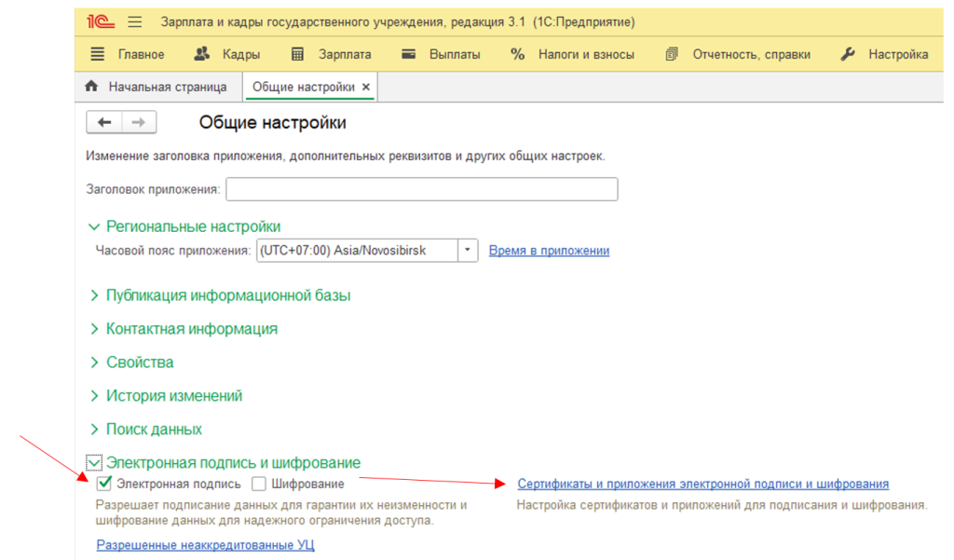Click the Заголовок приложения input field

tap(422, 189)
